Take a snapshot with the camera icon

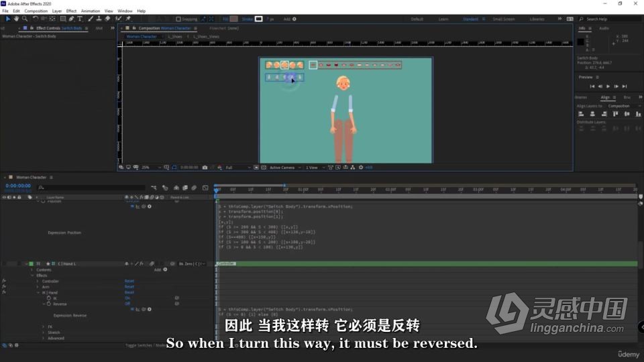[x=205, y=168]
